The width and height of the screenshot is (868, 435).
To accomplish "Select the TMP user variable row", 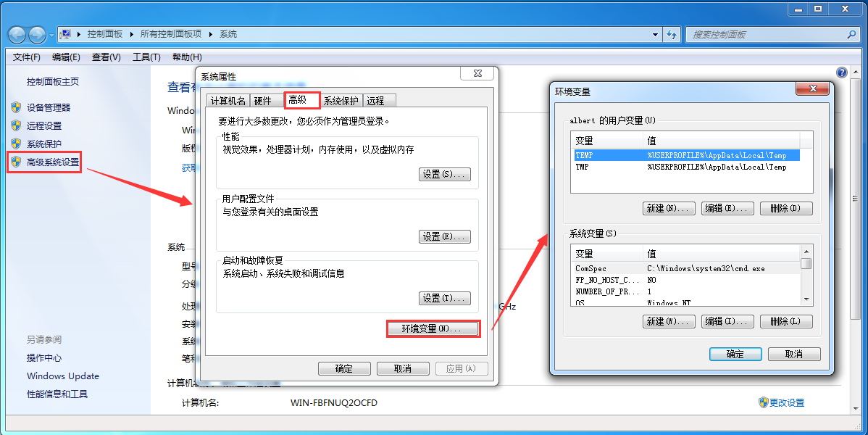I will coord(685,167).
